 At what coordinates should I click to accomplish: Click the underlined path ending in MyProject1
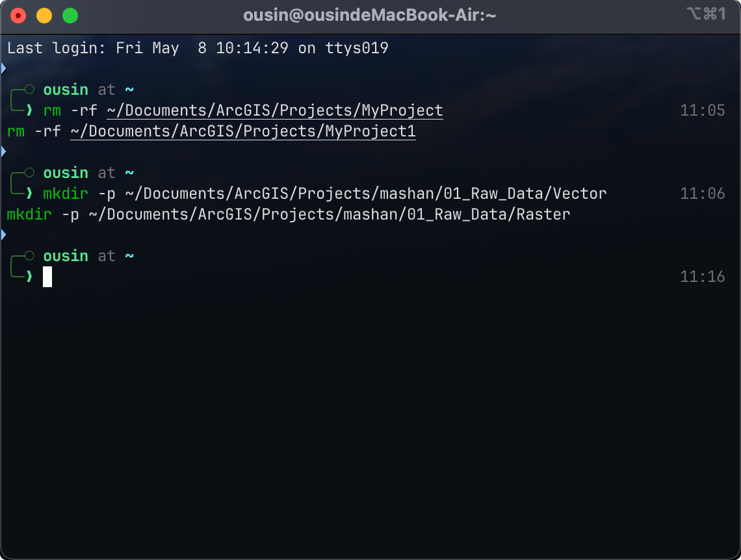[x=243, y=131]
